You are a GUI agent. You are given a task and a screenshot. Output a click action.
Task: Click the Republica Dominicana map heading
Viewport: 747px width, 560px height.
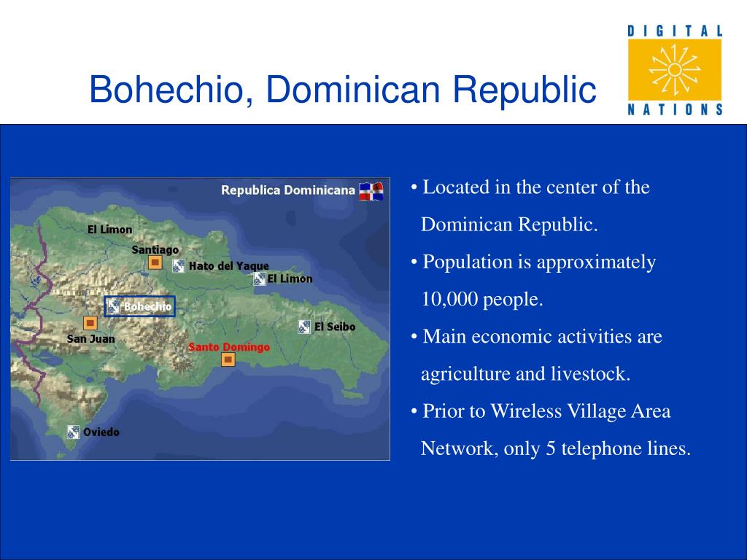[288, 190]
